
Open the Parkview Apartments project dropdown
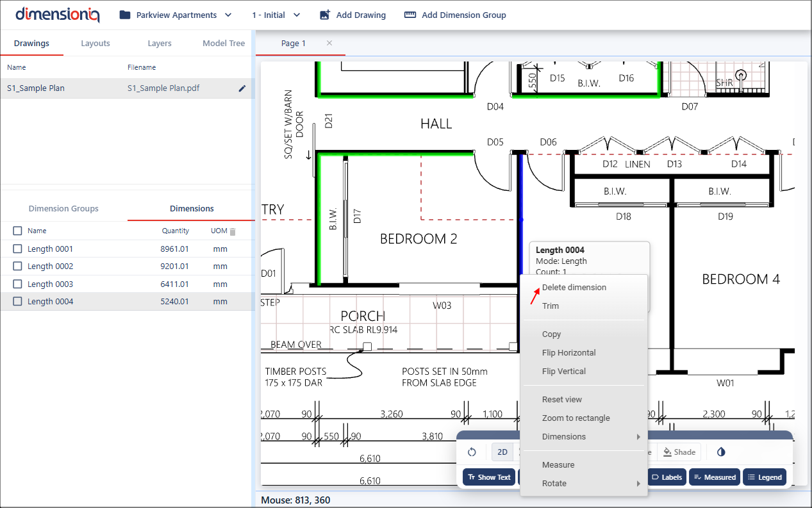click(176, 15)
